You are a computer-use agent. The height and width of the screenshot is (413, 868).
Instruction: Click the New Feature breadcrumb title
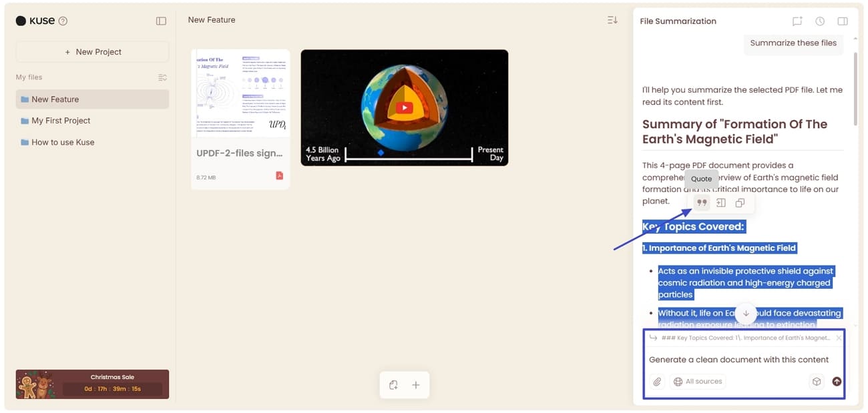click(x=212, y=20)
